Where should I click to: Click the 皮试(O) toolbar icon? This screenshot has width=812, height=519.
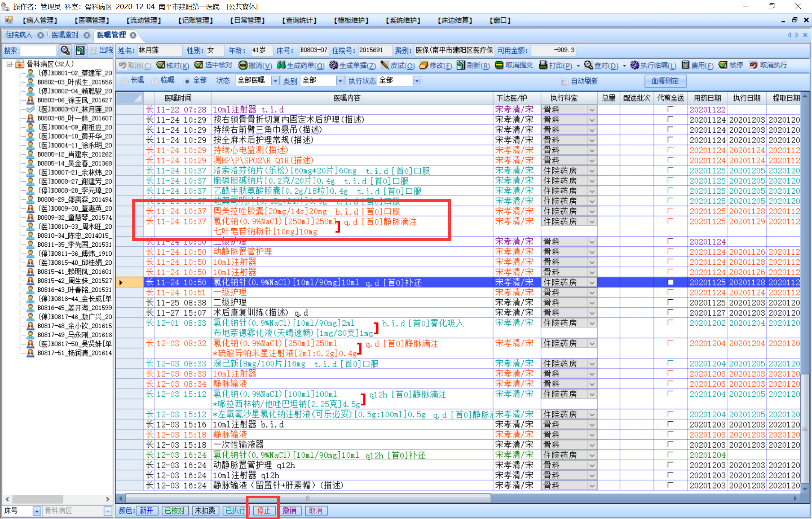(x=385, y=65)
